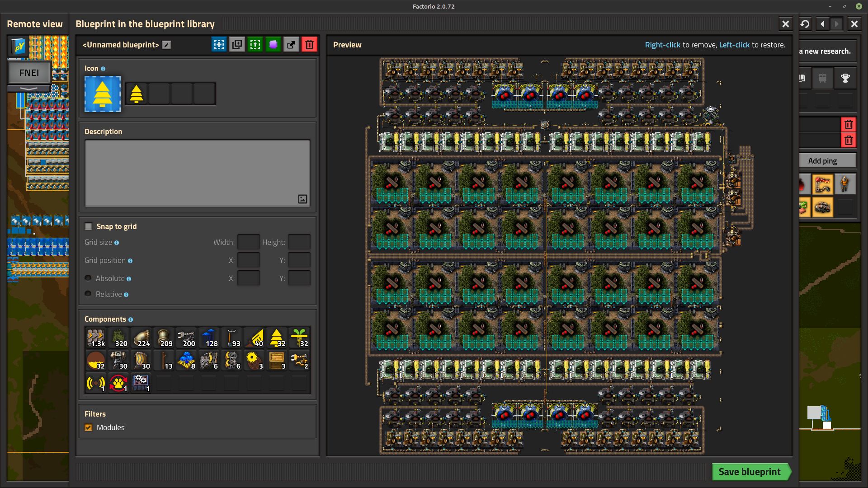Image resolution: width=868 pixels, height=488 pixels.
Task: Click the green upgrade-planner arrow icon
Action: click(255, 44)
